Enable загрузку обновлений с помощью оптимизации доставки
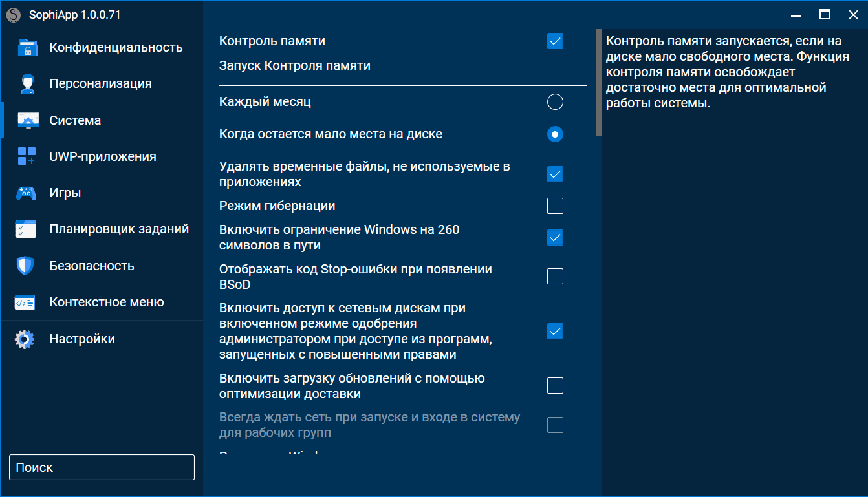 555,386
